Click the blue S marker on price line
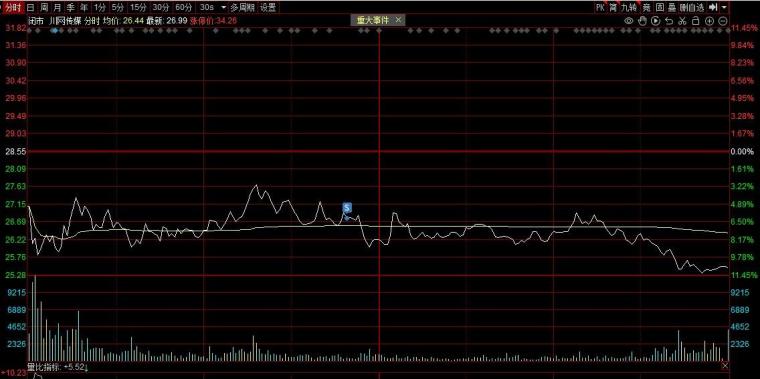Image resolution: width=760 pixels, height=379 pixels. point(347,208)
